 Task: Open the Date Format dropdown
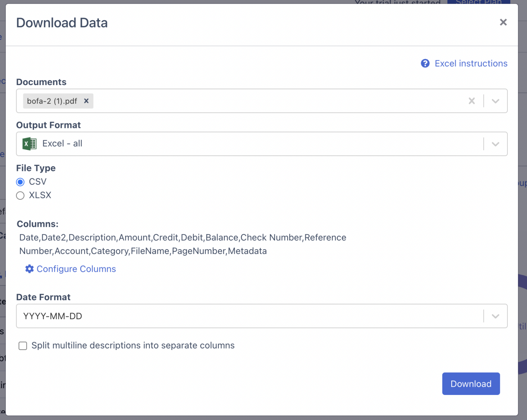(x=495, y=316)
